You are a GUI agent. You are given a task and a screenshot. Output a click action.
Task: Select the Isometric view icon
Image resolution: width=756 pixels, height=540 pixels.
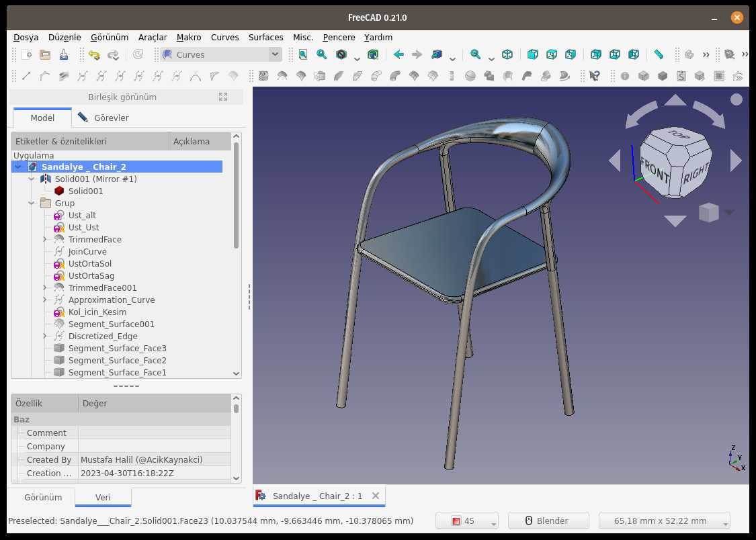pyautogui.click(x=507, y=54)
